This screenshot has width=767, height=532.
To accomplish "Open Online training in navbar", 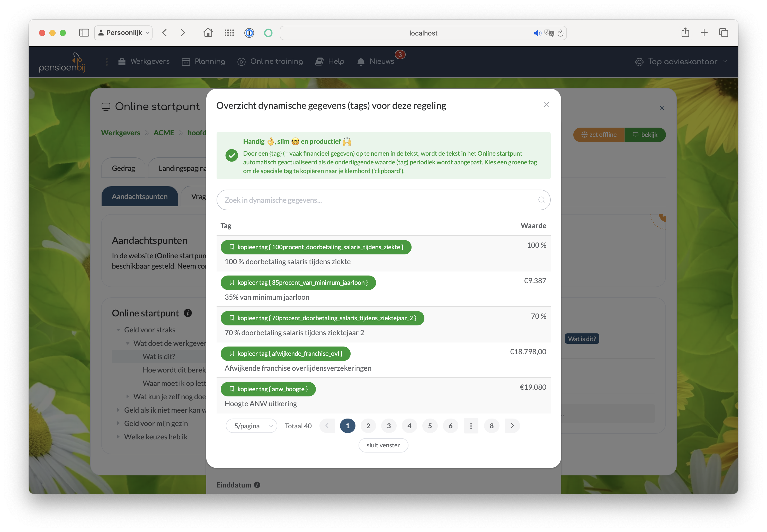I will 270,62.
